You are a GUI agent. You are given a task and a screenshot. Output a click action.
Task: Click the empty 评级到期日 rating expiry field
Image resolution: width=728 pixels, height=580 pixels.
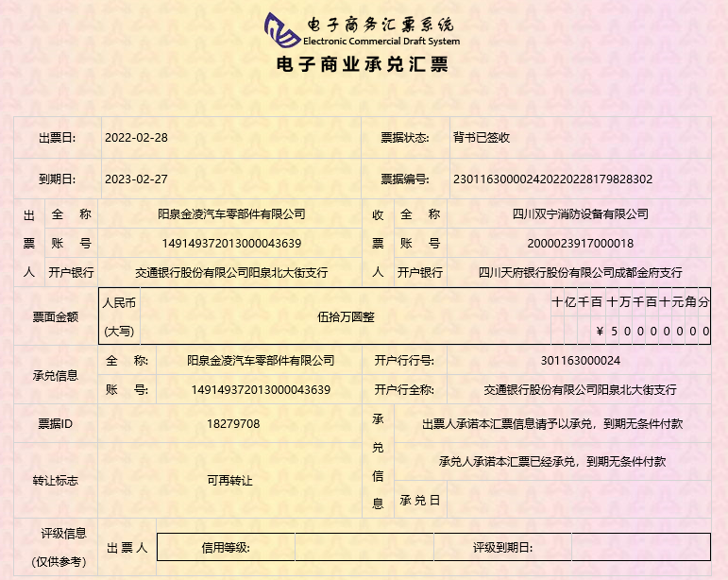640,547
